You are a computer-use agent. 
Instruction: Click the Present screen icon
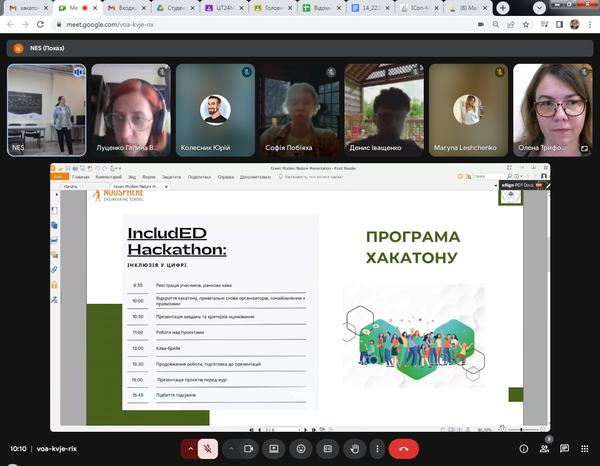273,449
